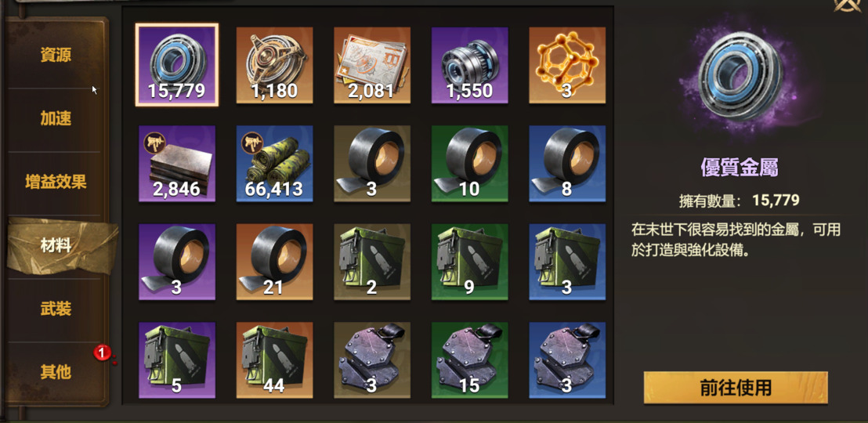Select the orange ammo box showing 44
The image size is (868, 423).
click(274, 360)
